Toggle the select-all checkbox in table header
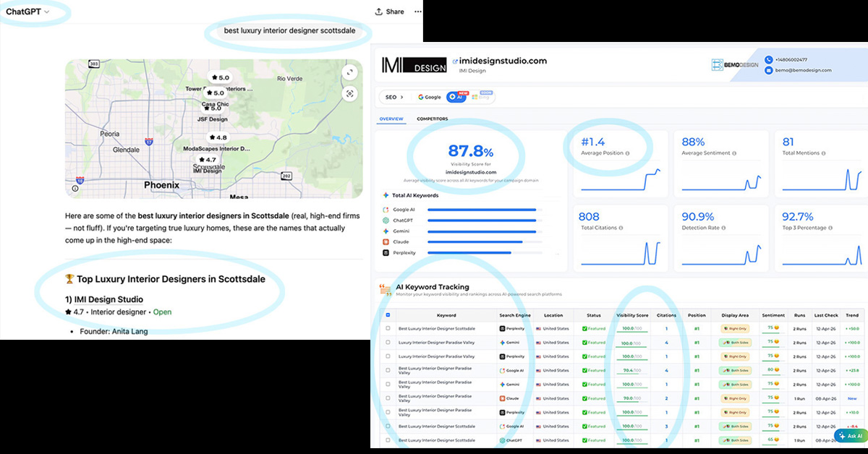This screenshot has height=454, width=868. pos(388,314)
